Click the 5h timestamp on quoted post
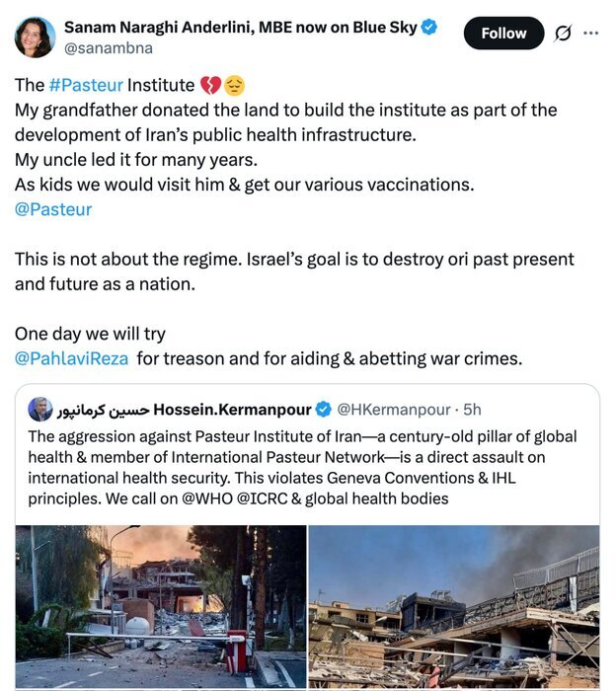Viewport: 616px width, 691px height. [472, 409]
